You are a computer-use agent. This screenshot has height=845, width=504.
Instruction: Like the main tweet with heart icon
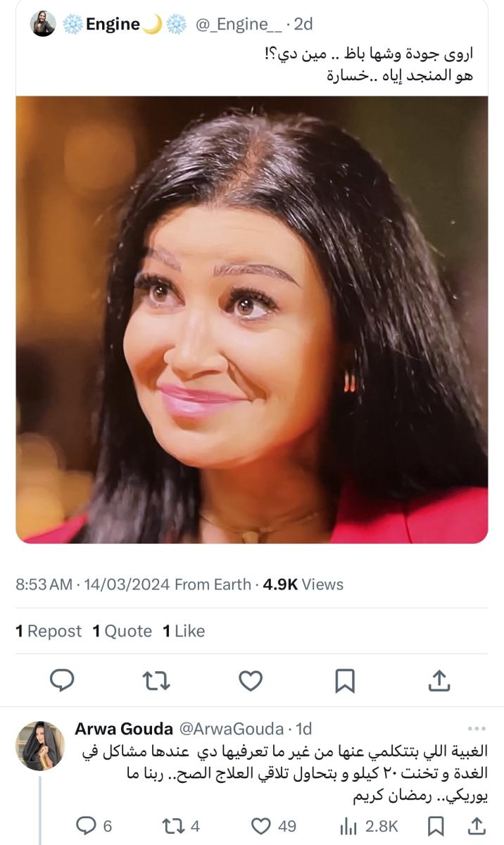pyautogui.click(x=250, y=680)
